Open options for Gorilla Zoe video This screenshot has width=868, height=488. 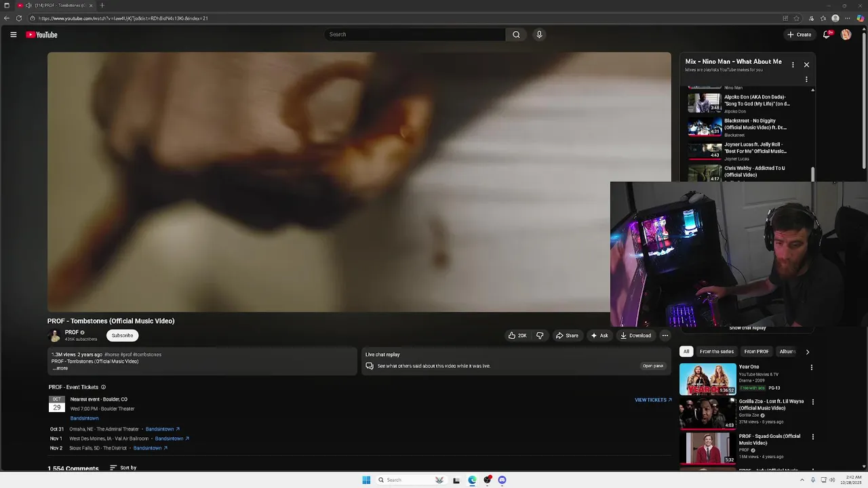pos(813,401)
